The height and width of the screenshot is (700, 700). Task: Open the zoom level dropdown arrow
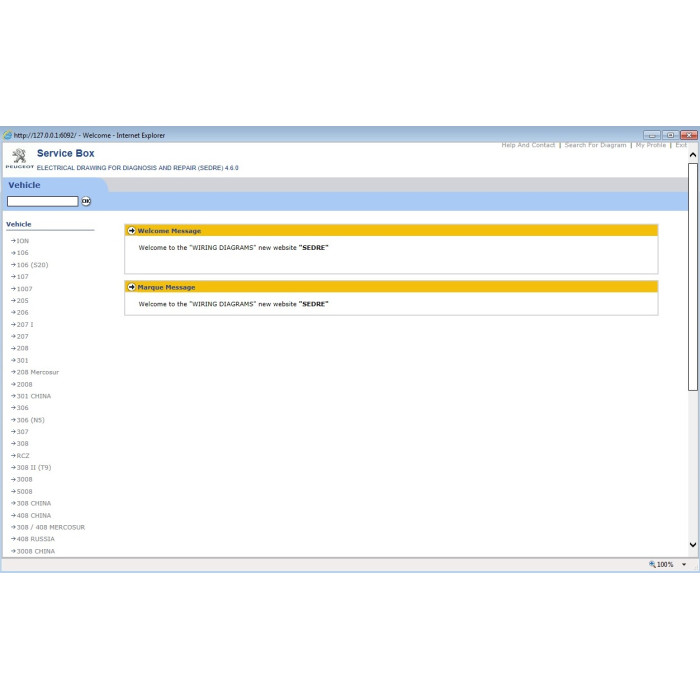684,565
